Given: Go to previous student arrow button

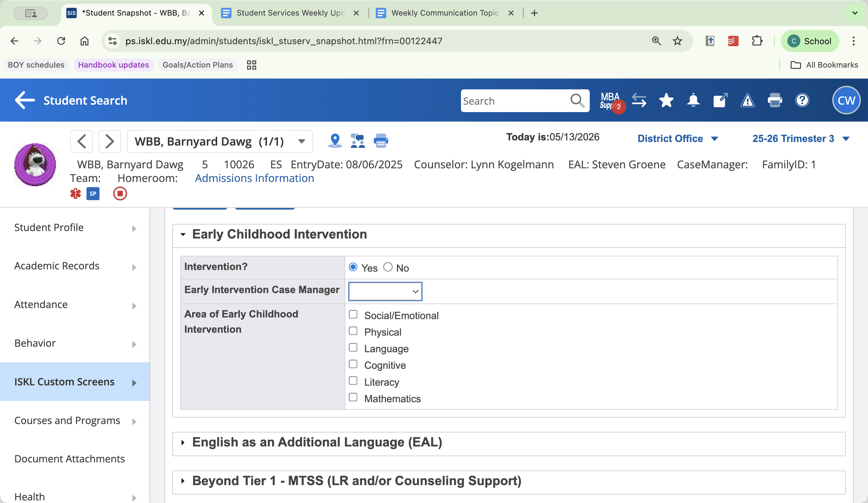Looking at the screenshot, I should click(x=82, y=141).
